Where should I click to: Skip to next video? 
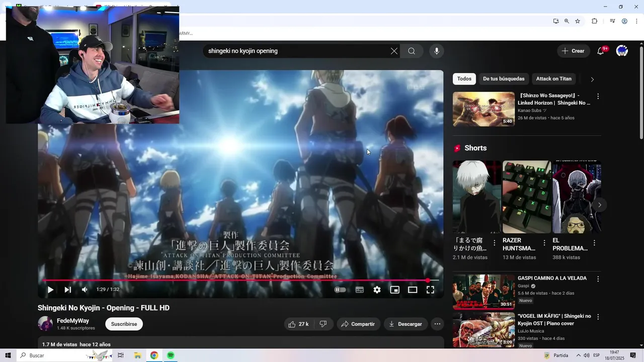tap(67, 290)
